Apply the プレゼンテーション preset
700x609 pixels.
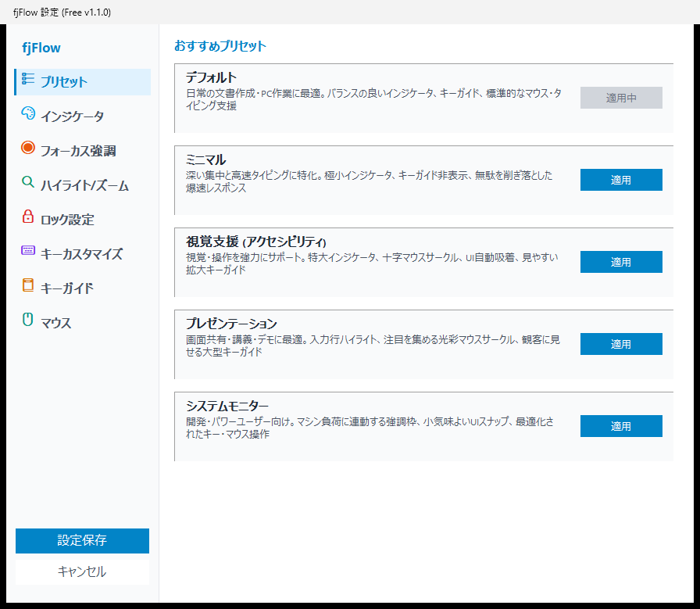(x=621, y=344)
